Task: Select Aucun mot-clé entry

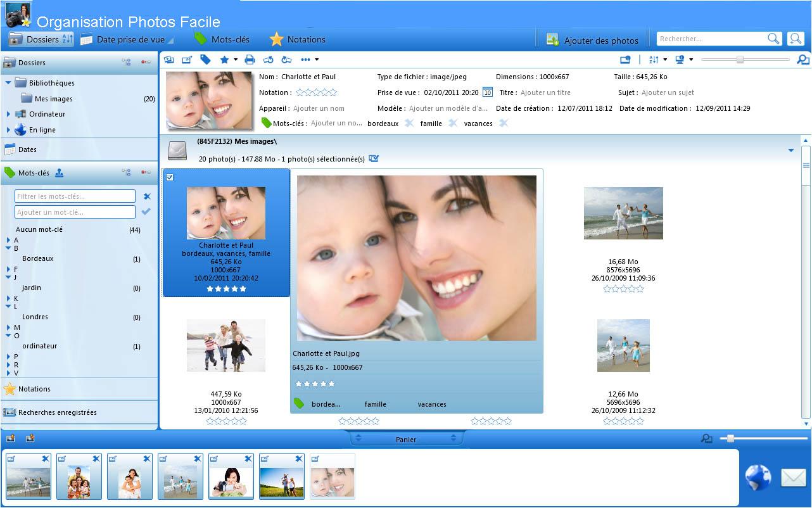Action: coord(39,229)
